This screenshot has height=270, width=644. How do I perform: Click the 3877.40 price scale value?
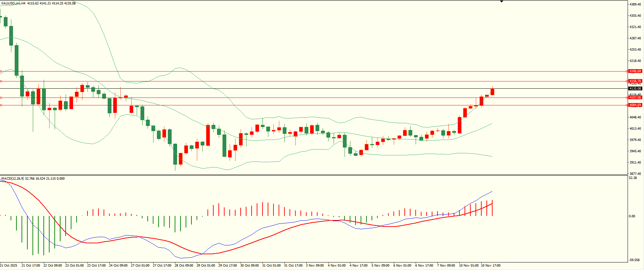[635, 174]
